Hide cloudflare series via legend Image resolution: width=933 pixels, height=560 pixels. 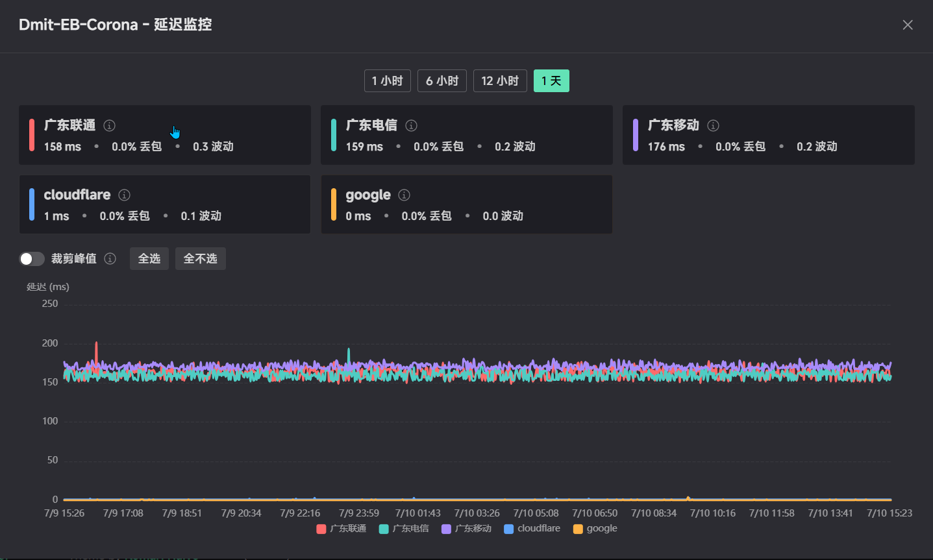pos(532,529)
